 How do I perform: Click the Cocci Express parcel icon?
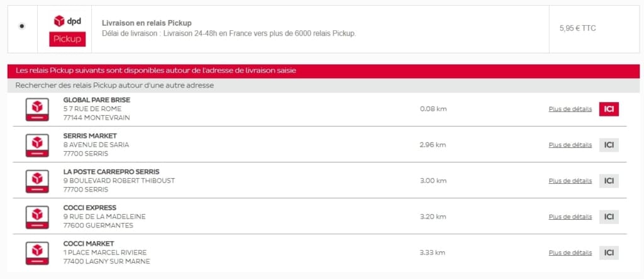(37, 217)
